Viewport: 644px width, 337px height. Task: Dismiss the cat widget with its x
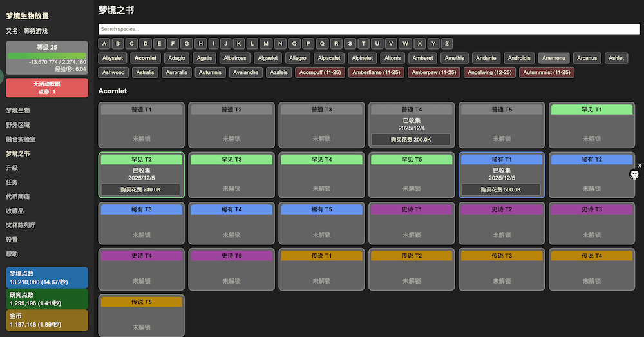(x=639, y=166)
